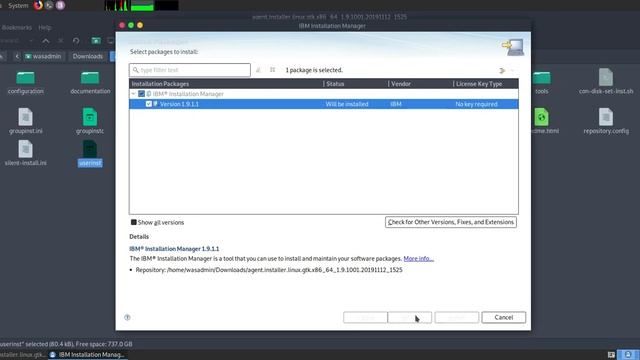The image size is (640, 360).
Task: Open the tools folder in file manager
Action: 542,82
